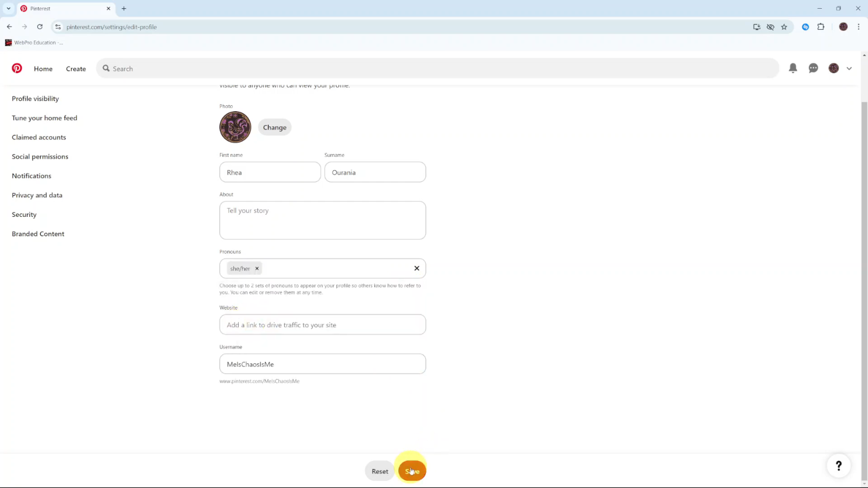Open a new browser tab
Screen dimensions: 868x488
pyautogui.click(x=124, y=9)
